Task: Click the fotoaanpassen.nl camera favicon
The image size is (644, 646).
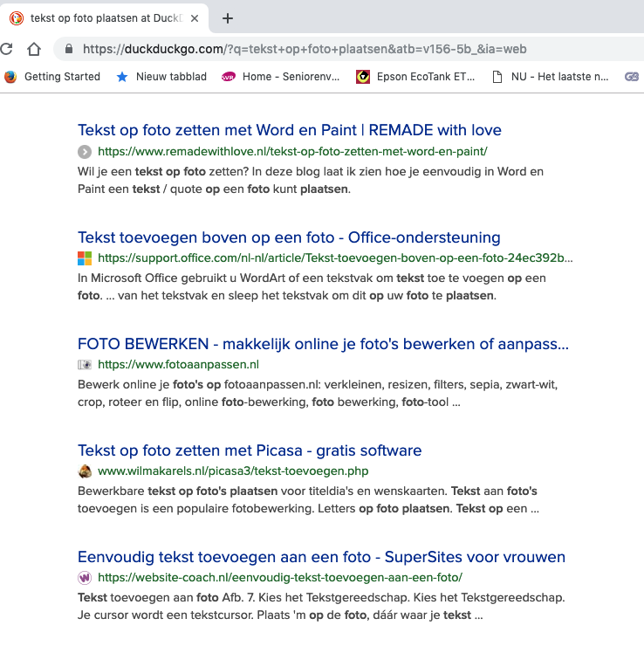Action: pos(85,365)
